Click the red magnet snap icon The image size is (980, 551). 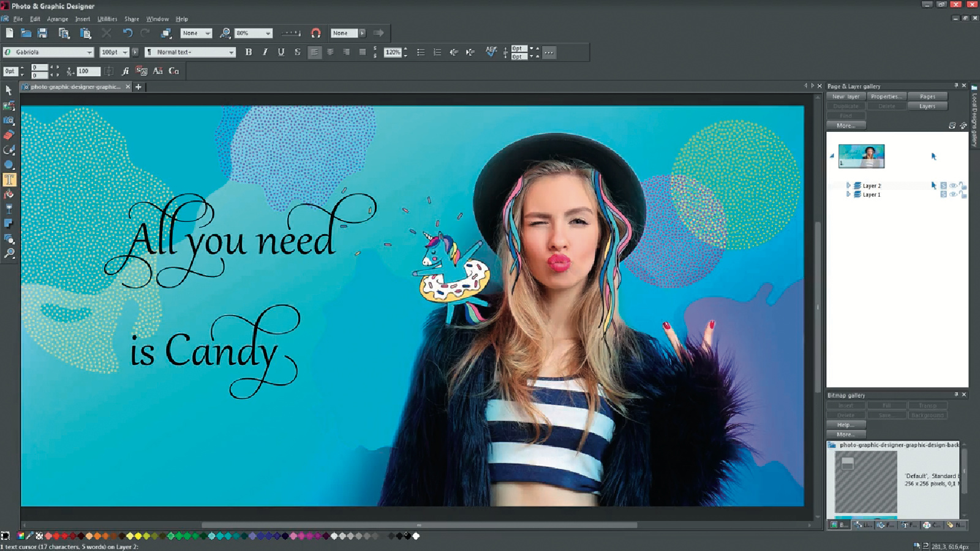pyautogui.click(x=316, y=33)
